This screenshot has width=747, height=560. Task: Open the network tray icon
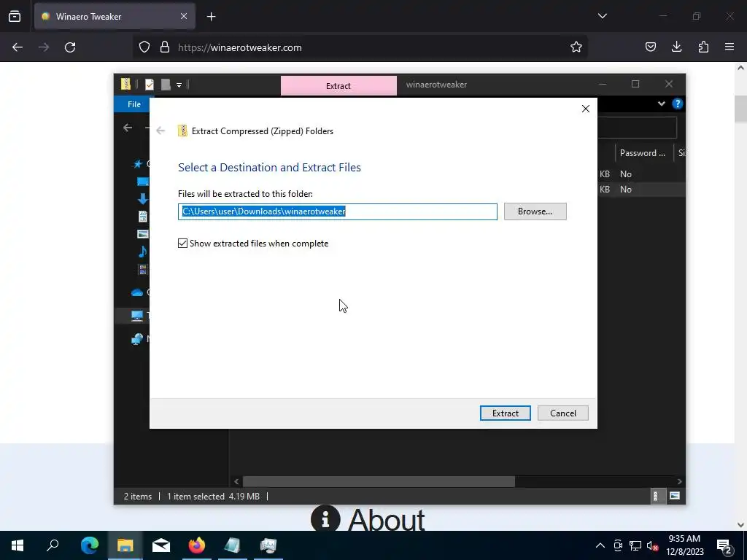coord(635,545)
